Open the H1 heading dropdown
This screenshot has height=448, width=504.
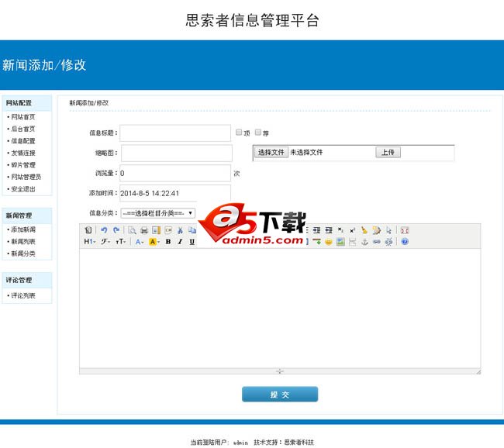pyautogui.click(x=90, y=242)
